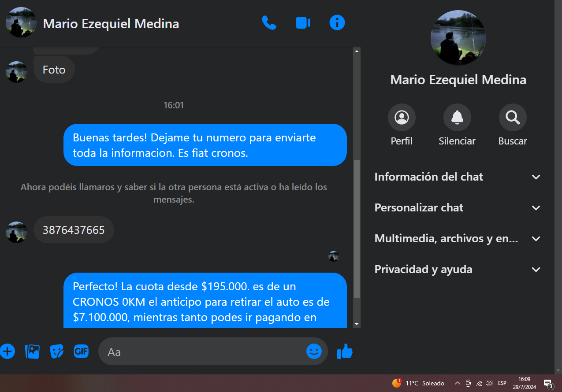Expand Multimedia, archivos y enlaces section

[458, 239]
